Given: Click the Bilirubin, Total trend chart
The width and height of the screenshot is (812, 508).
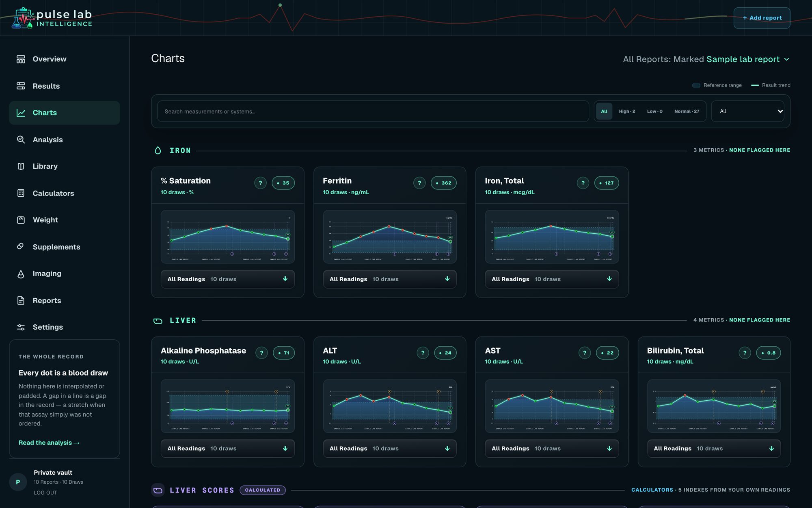Looking at the screenshot, I should coord(714,406).
